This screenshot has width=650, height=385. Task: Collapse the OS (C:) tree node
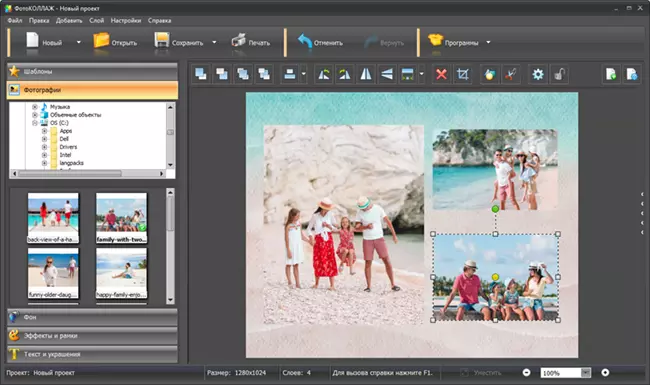(35, 123)
